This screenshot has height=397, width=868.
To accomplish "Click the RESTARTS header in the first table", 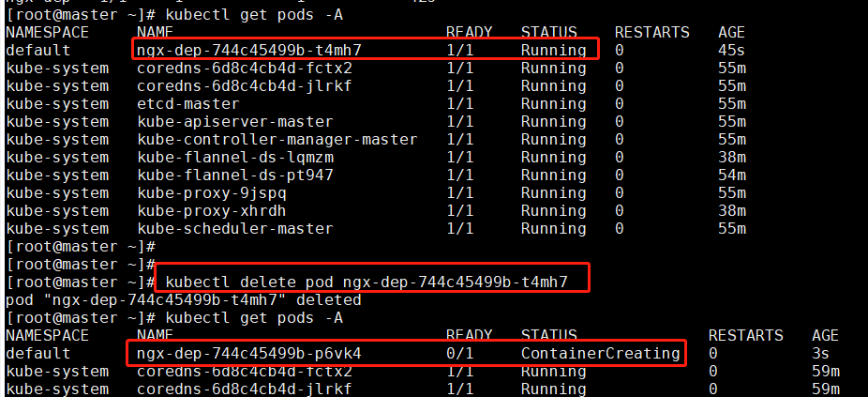I will 651,33.
